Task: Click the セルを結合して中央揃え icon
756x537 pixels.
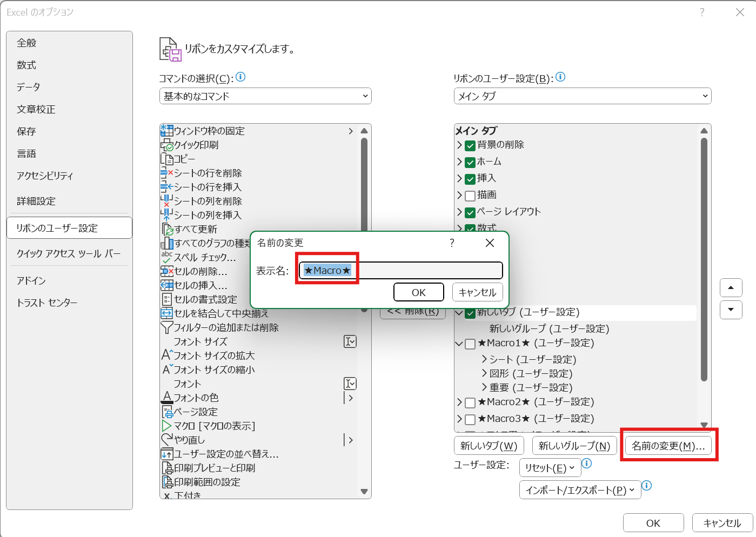Action: [167, 313]
